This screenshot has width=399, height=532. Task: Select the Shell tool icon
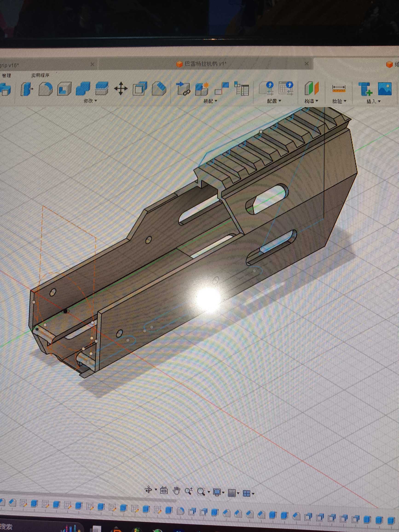(x=64, y=89)
